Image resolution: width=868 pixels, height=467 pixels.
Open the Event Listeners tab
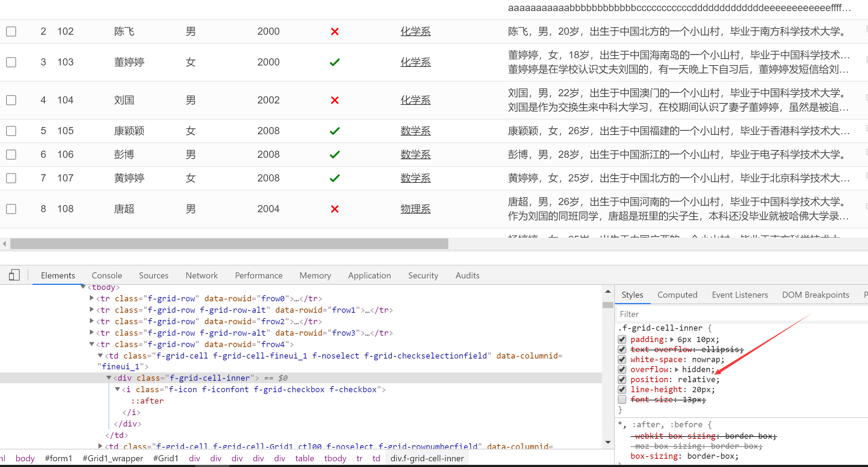(740, 295)
